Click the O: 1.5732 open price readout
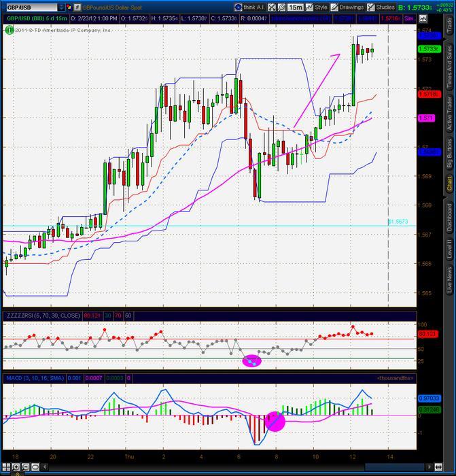456x476 pixels. [134, 18]
